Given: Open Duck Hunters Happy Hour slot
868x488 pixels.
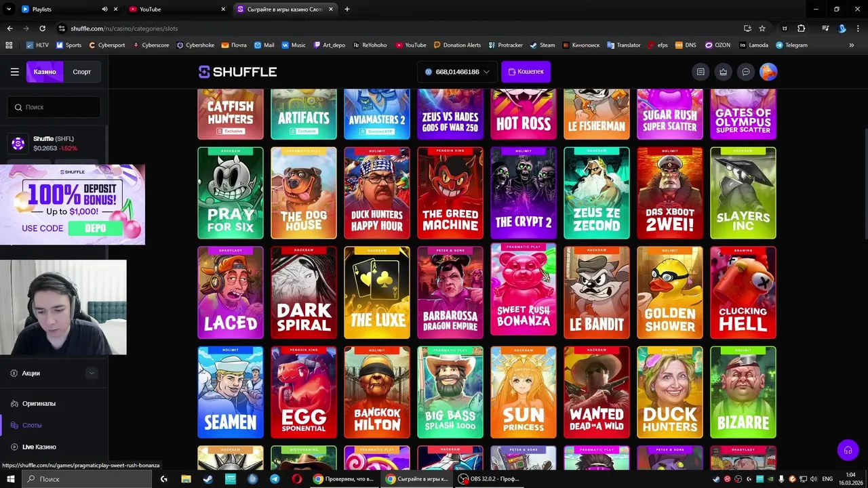Looking at the screenshot, I should 377,193.
